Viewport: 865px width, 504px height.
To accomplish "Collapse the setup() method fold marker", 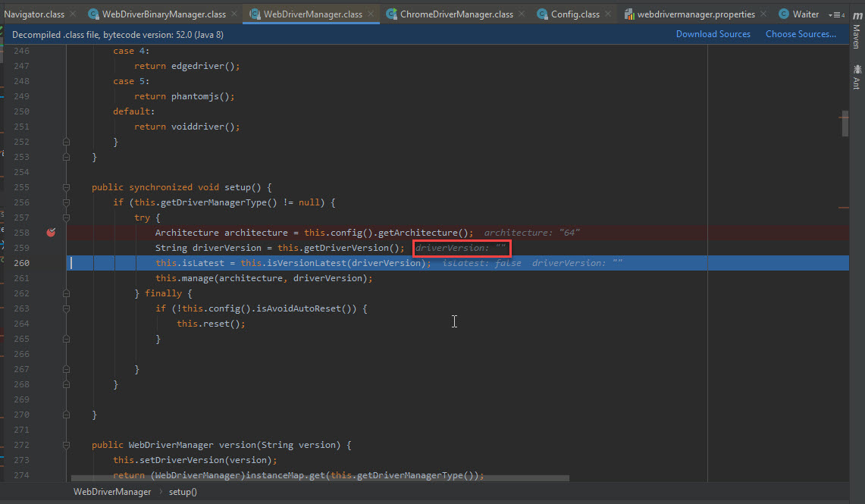I will [66, 187].
